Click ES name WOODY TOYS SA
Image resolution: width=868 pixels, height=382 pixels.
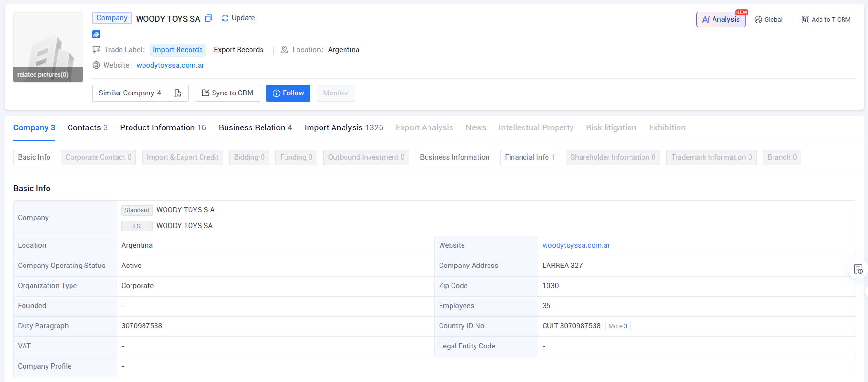[184, 226]
